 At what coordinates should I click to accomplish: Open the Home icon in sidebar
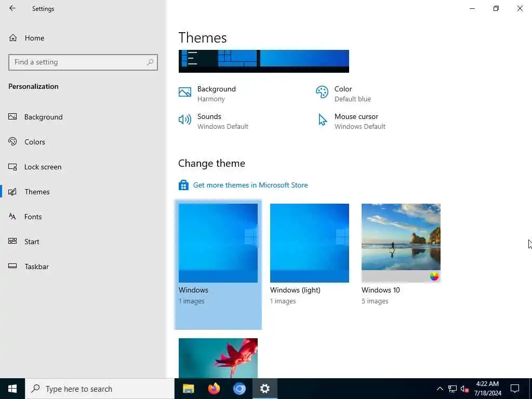(13, 37)
